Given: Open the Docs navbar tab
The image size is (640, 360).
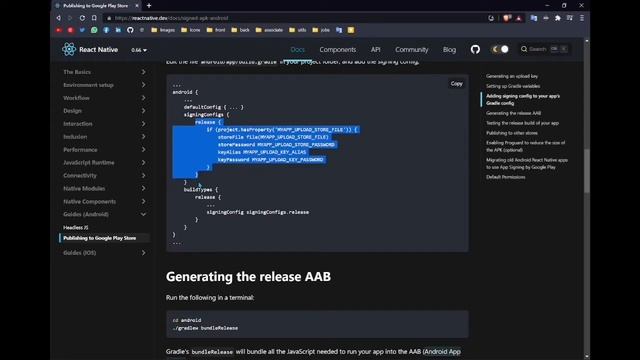Looking at the screenshot, I should click(x=298, y=49).
